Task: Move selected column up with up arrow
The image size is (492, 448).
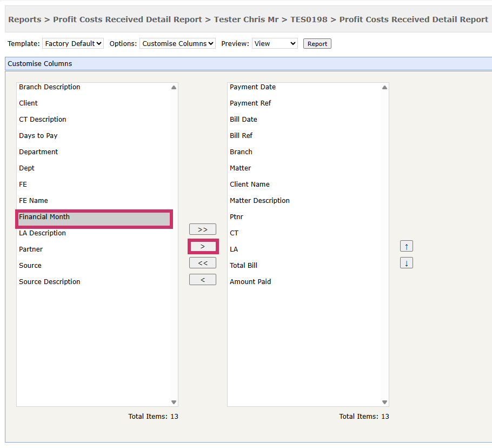Action: point(407,246)
